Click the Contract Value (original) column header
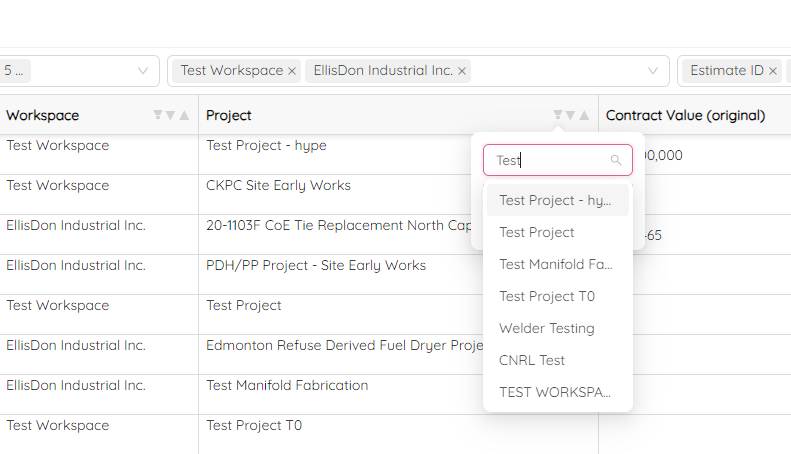Screen dimensions: 791x454 (685, 116)
